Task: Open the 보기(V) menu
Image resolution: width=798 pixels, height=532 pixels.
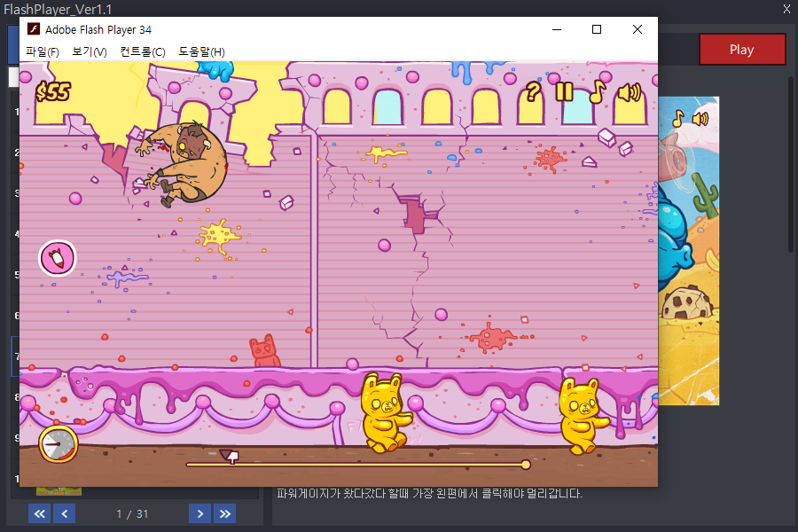Action: 89,52
